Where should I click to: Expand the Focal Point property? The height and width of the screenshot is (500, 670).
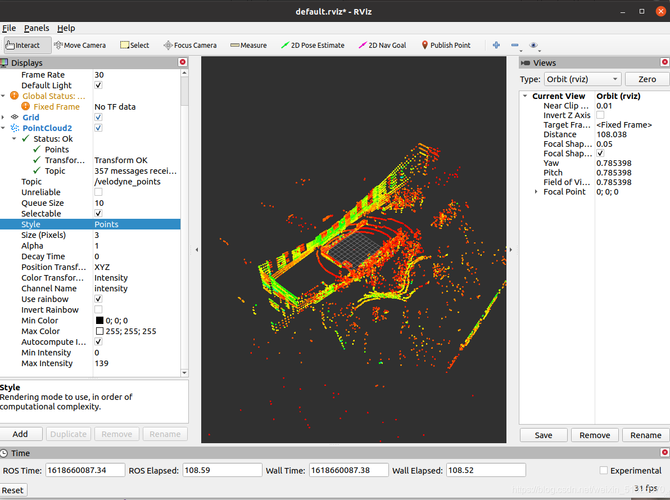[536, 192]
